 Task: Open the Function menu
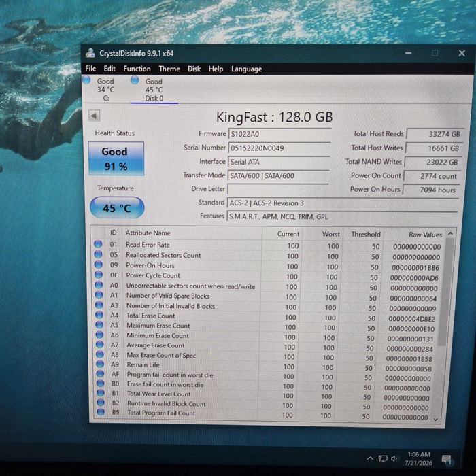point(137,69)
